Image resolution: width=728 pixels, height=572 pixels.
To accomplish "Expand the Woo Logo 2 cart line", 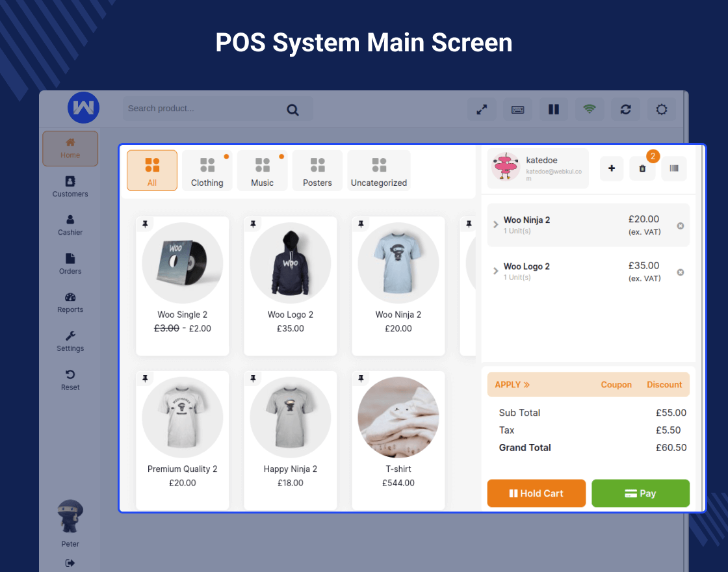I will (x=495, y=272).
